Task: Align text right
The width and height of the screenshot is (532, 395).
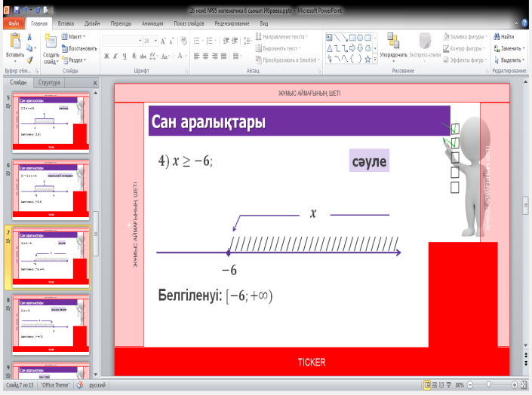Action: coord(215,56)
